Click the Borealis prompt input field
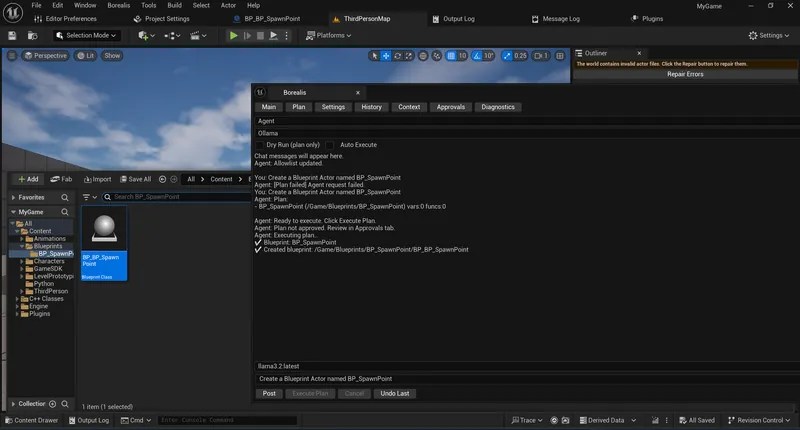Viewport: 800px width, 430px height. [x=527, y=379]
